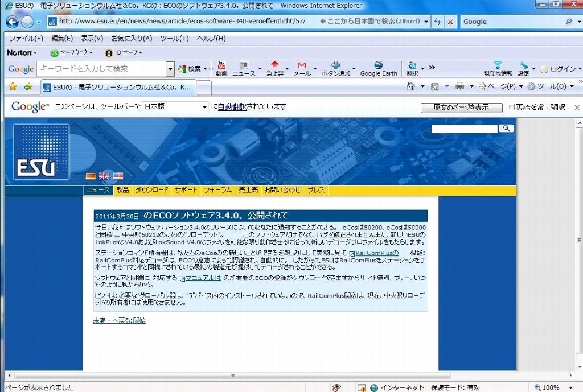Click the Add to Favorites star-plus icon
Viewport: 583px width, 392px height.
pos(28,86)
